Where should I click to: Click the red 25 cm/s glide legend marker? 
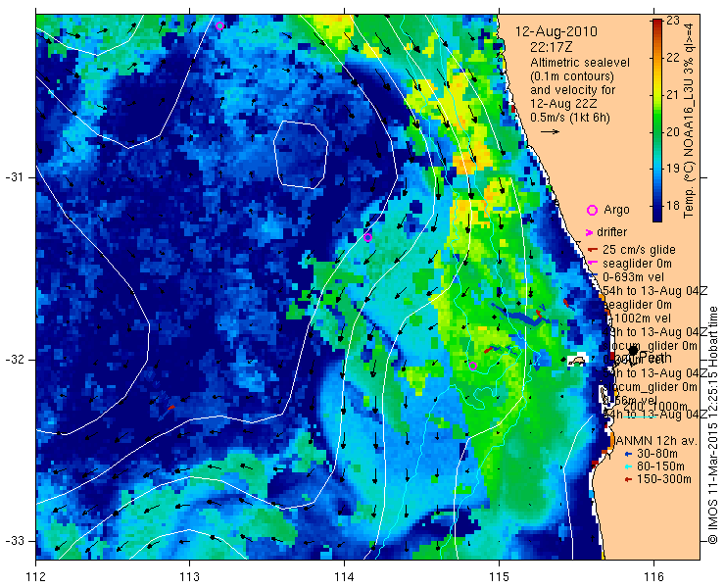(593, 250)
